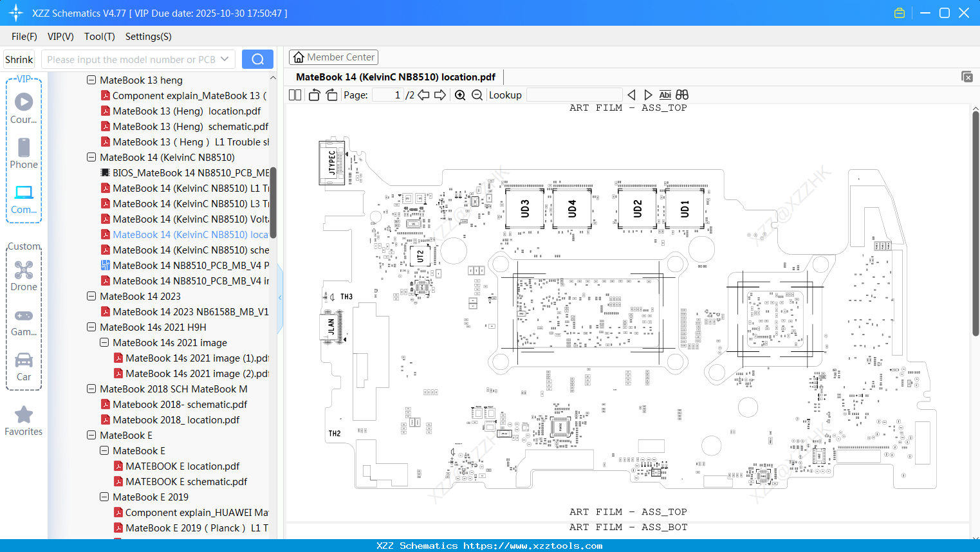Viewport: 980px width, 552px height.
Task: Click the Shrink button
Action: point(19,59)
